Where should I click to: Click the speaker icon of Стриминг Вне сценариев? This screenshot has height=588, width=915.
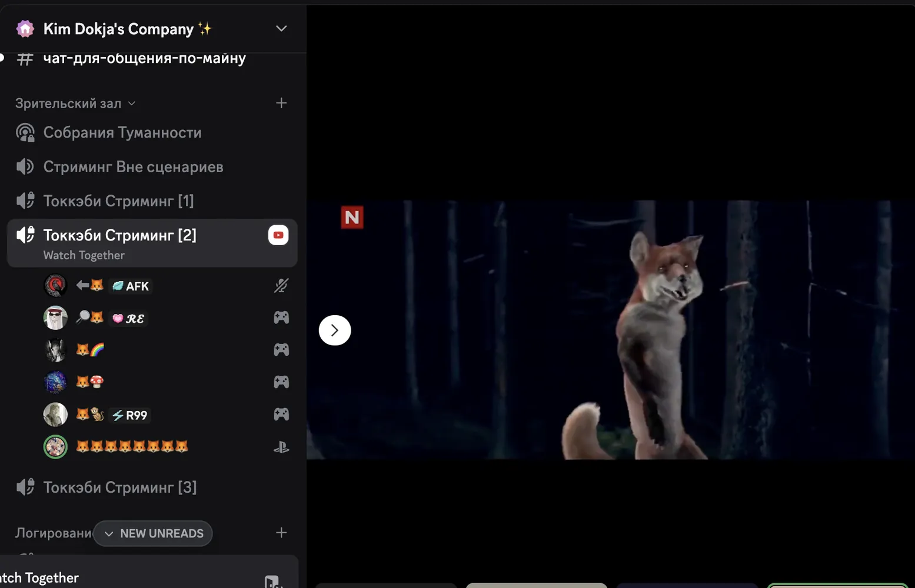tap(25, 167)
